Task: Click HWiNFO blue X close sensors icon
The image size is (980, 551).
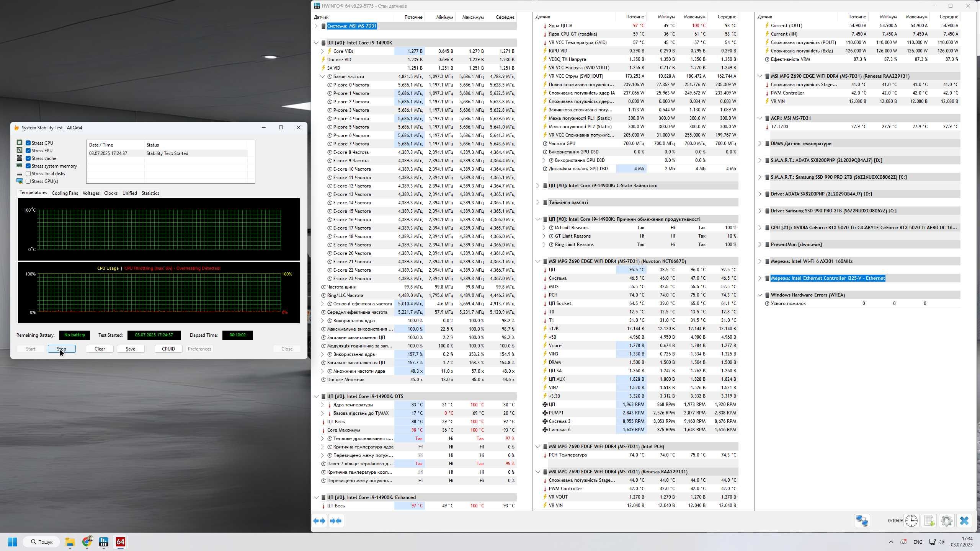Action: coord(964,521)
